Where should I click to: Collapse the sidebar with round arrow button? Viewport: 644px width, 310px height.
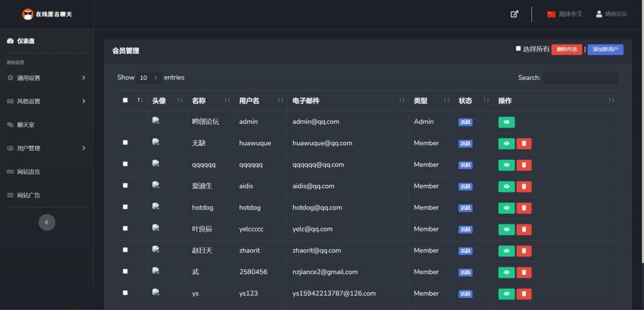click(47, 222)
